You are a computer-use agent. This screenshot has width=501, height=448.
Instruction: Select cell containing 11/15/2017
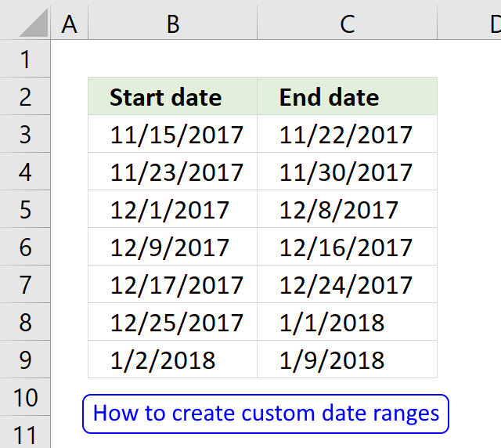coord(173,135)
